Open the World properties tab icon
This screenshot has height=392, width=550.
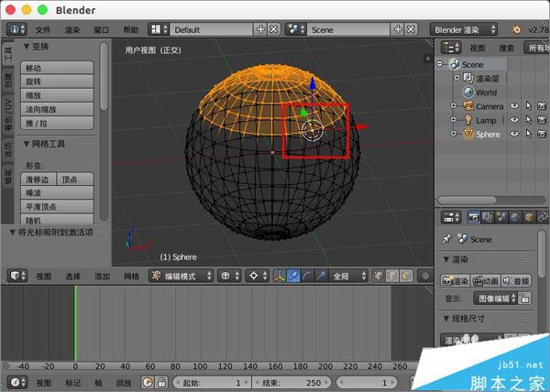point(515,218)
